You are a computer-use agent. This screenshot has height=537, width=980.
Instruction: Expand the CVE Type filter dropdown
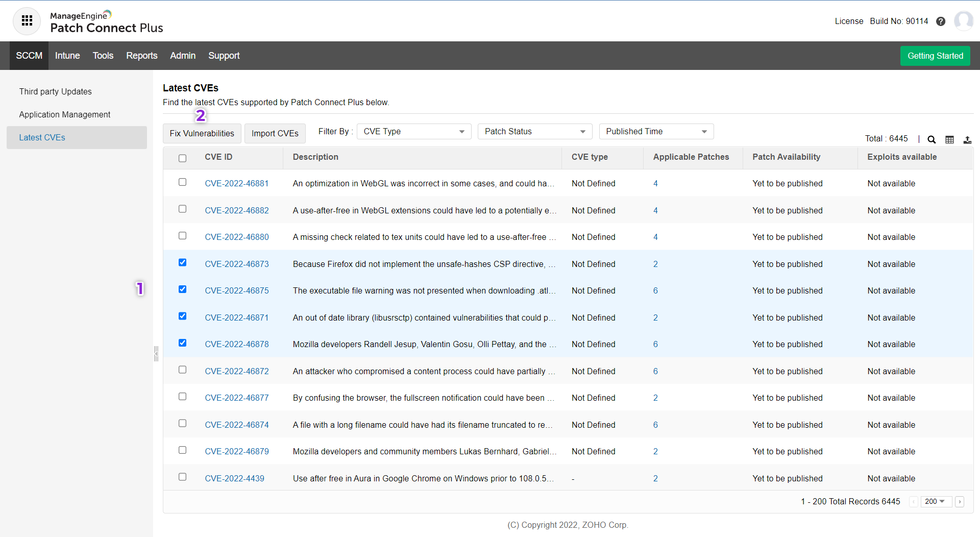(413, 132)
